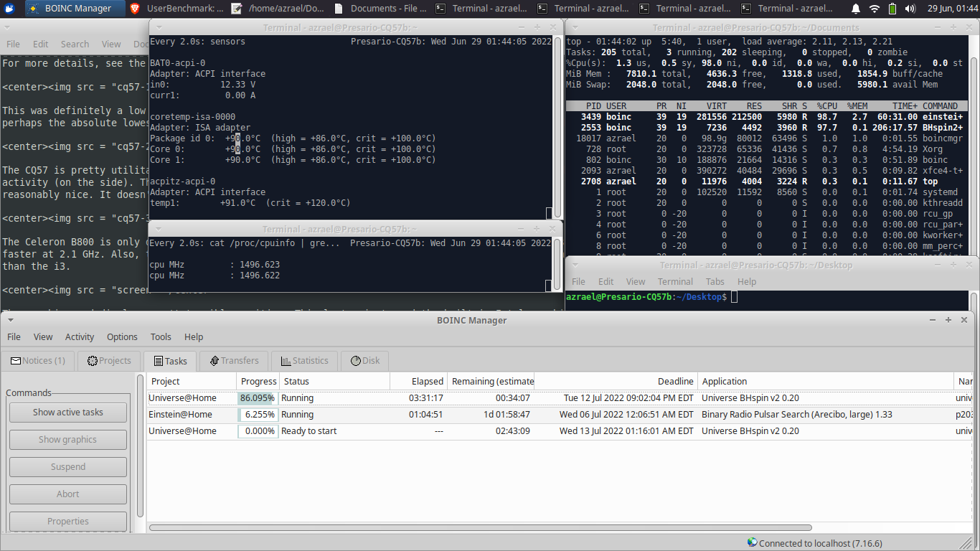Screen dimensions: 980x551
Task: Sort tasks by Elapsed column header
Action: pyautogui.click(x=418, y=381)
